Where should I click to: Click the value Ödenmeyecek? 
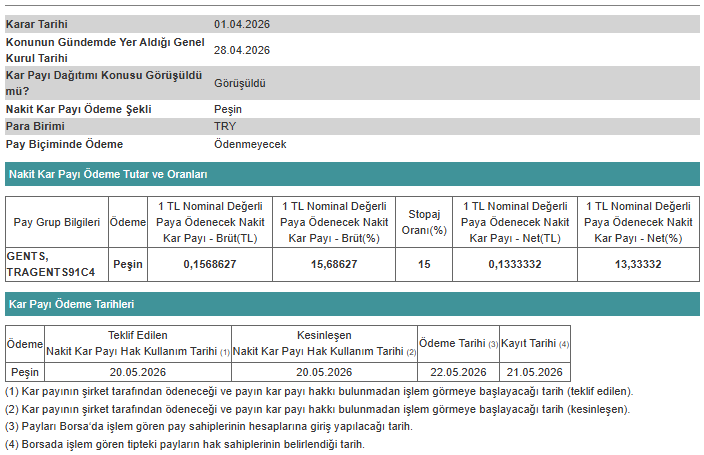click(250, 144)
